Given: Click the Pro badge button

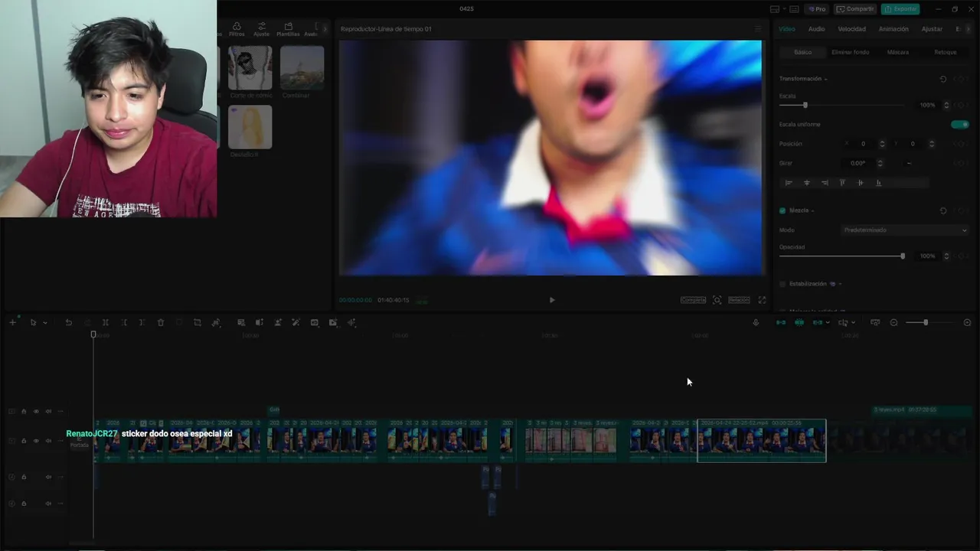Looking at the screenshot, I should (x=816, y=9).
